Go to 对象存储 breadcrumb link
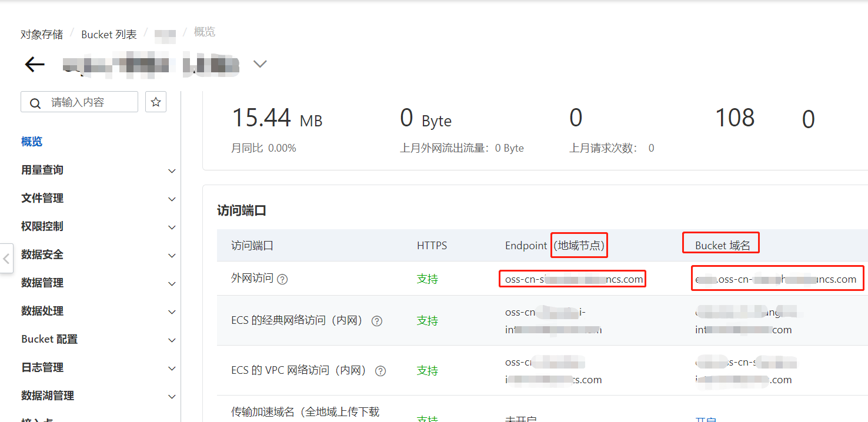The image size is (868, 422). pos(42,35)
